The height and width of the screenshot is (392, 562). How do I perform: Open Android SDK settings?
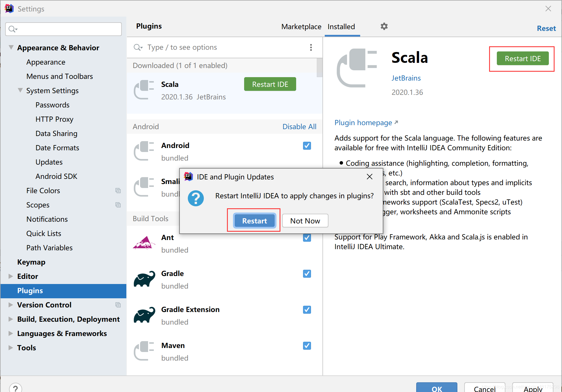[56, 176]
